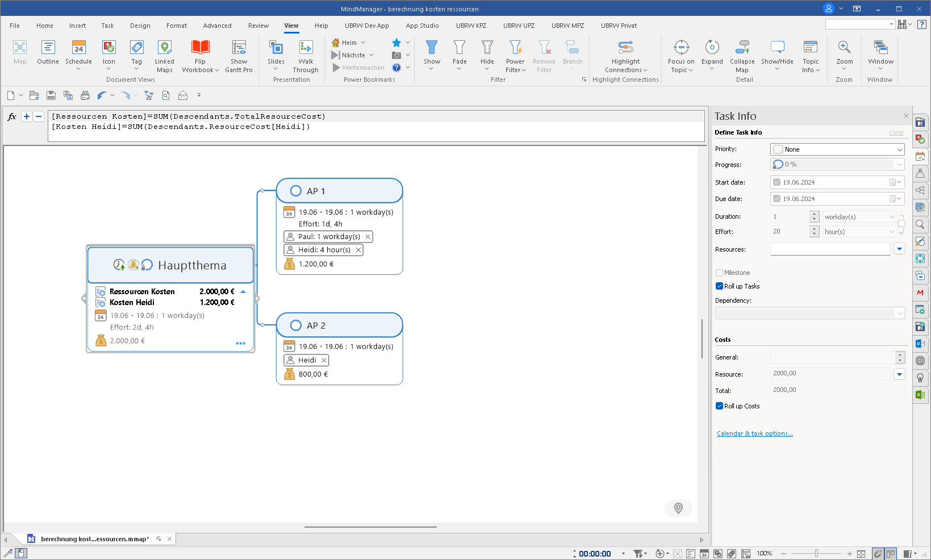931x560 pixels.
Task: Expand Hauptthema more options dots
Action: (x=240, y=343)
